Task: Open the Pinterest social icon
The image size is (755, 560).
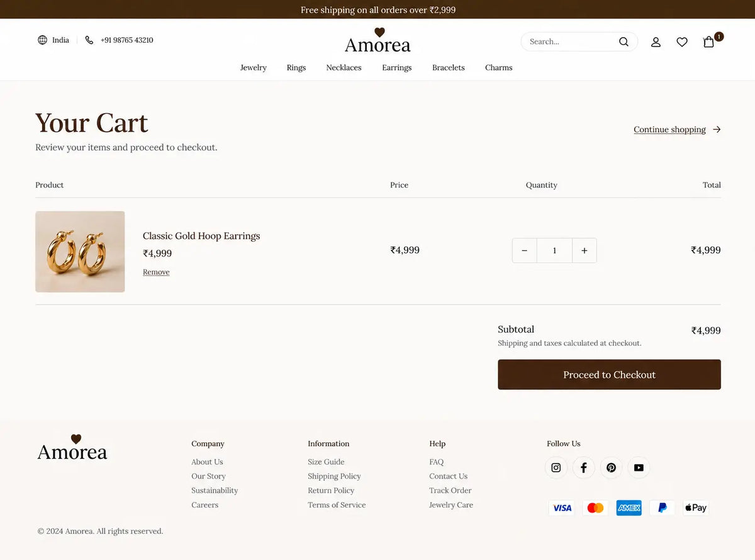Action: [611, 468]
